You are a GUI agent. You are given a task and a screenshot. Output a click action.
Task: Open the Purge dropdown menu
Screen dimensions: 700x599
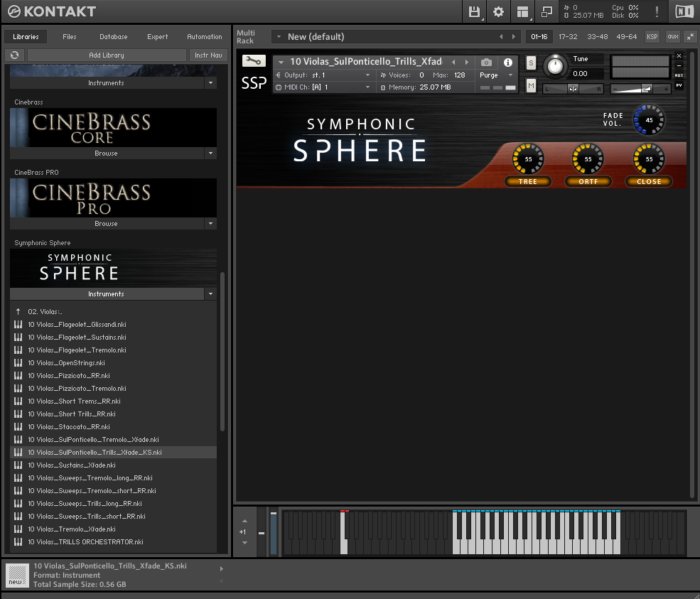pyautogui.click(x=497, y=75)
